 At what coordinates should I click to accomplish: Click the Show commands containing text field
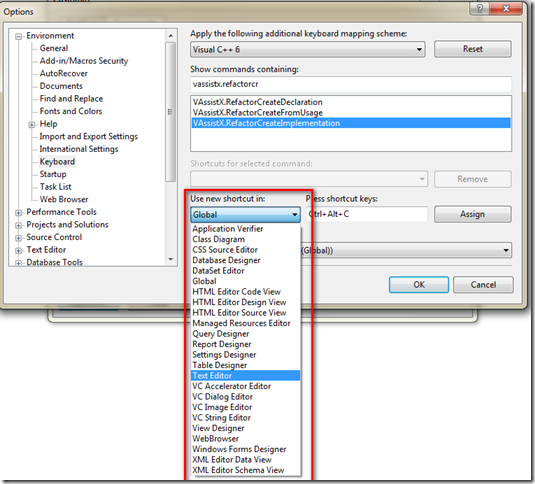351,84
